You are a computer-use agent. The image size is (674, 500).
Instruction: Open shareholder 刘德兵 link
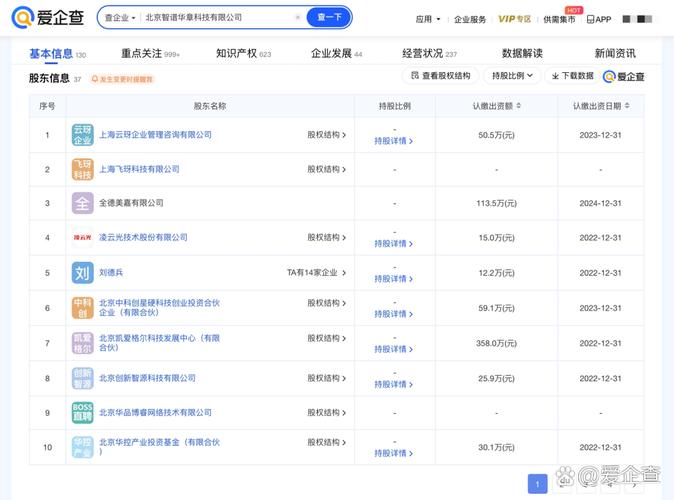(111, 273)
